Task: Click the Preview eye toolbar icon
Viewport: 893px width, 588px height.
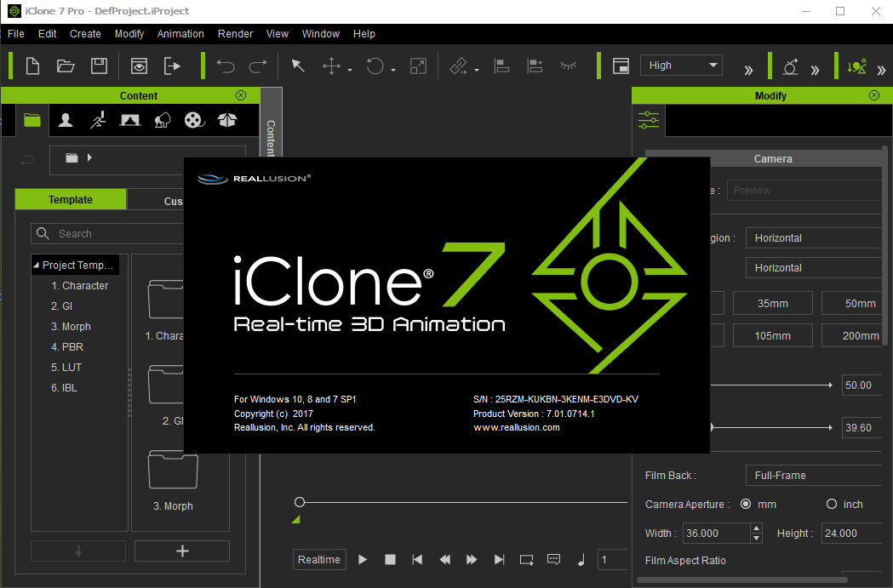Action: (x=139, y=66)
